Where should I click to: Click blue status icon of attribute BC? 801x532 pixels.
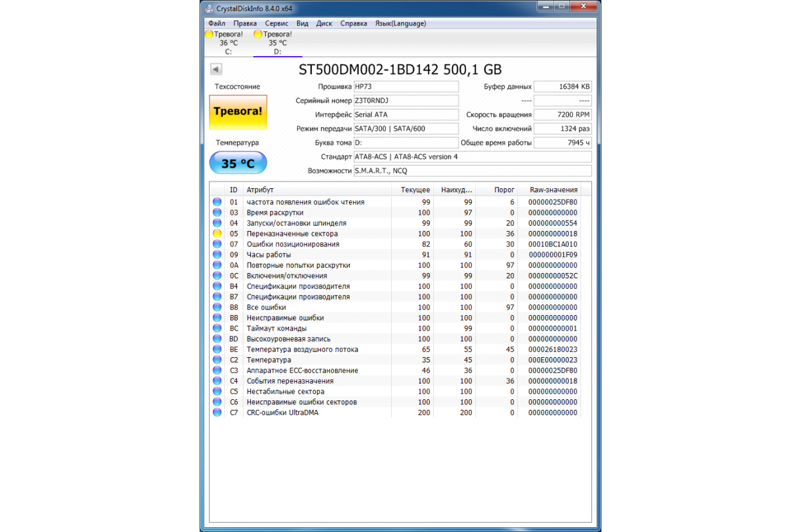tap(217, 328)
